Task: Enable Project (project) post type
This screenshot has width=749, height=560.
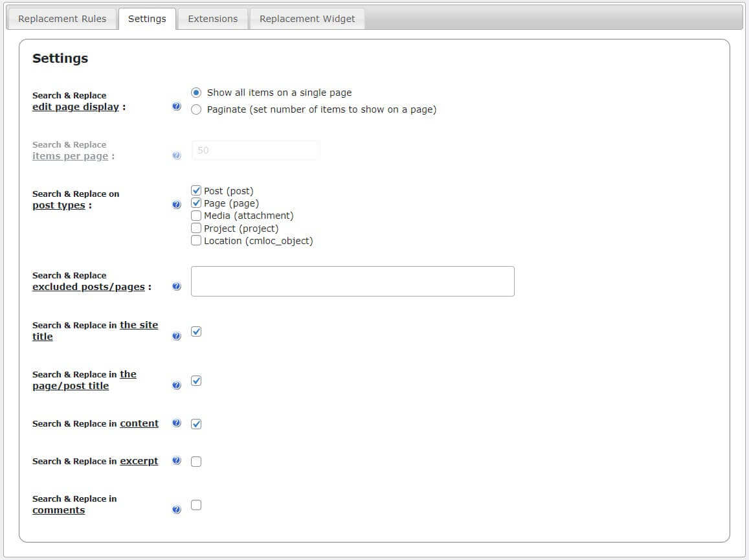Action: [x=196, y=228]
